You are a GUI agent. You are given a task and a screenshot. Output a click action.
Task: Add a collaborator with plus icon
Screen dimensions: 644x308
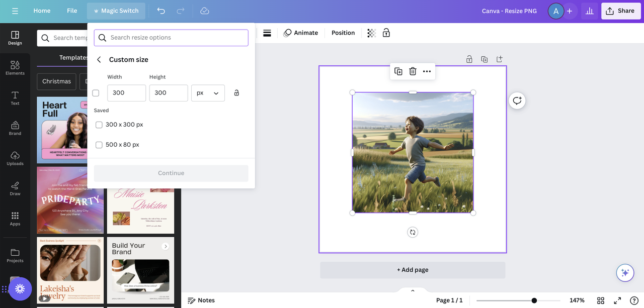[570, 11]
